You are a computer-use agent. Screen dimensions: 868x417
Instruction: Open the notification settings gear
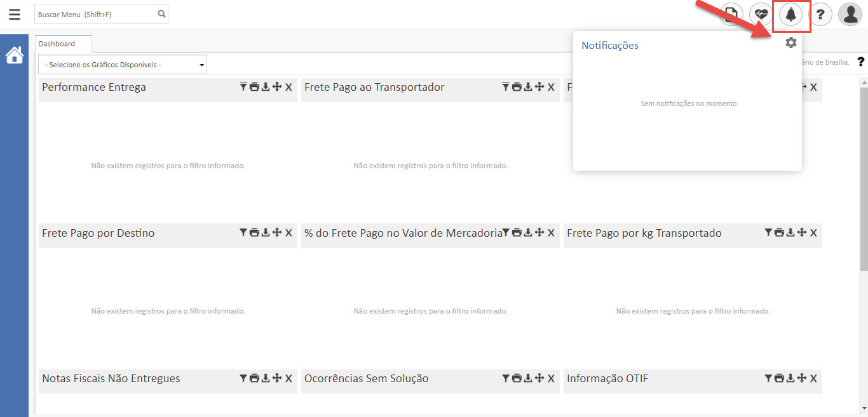(x=791, y=42)
